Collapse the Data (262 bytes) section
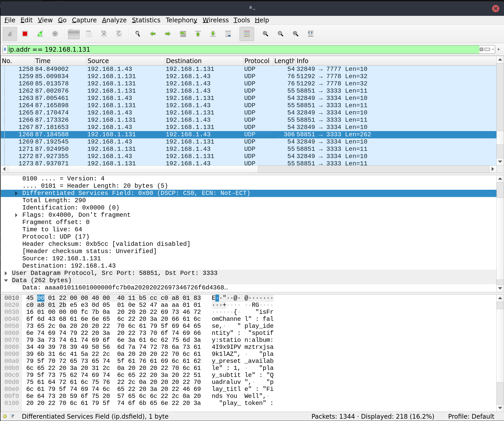The width and height of the screenshot is (504, 421). pyautogui.click(x=6, y=281)
